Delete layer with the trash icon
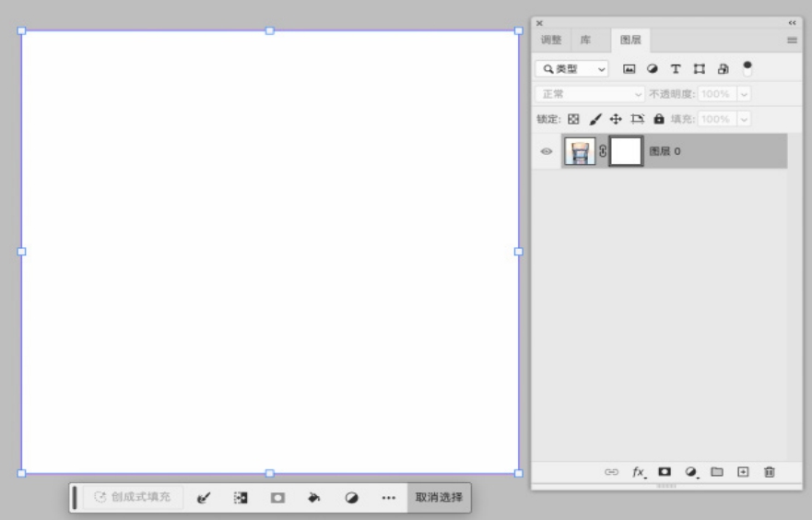The image size is (812, 520). (x=770, y=471)
